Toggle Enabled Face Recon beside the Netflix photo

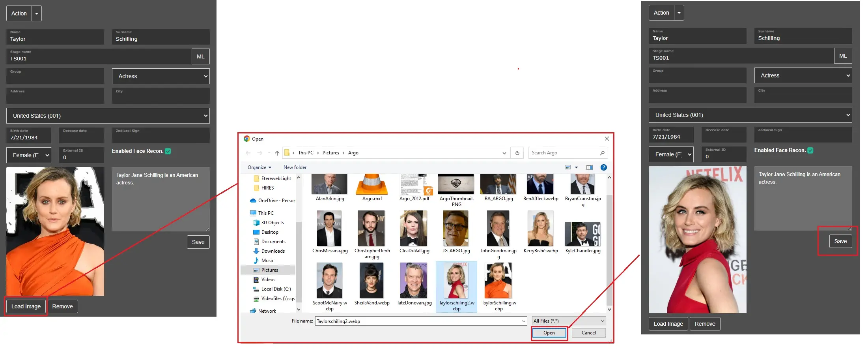tap(810, 150)
